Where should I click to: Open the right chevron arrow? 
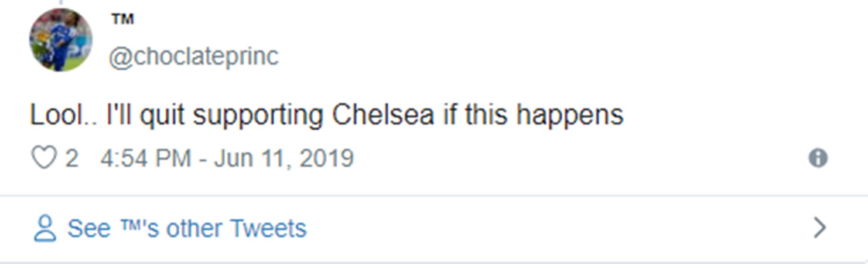point(820,228)
